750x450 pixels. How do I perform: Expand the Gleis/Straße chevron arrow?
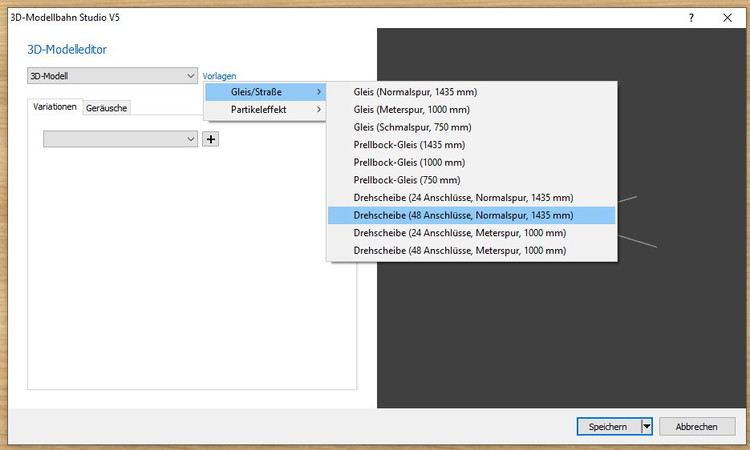[x=319, y=92]
